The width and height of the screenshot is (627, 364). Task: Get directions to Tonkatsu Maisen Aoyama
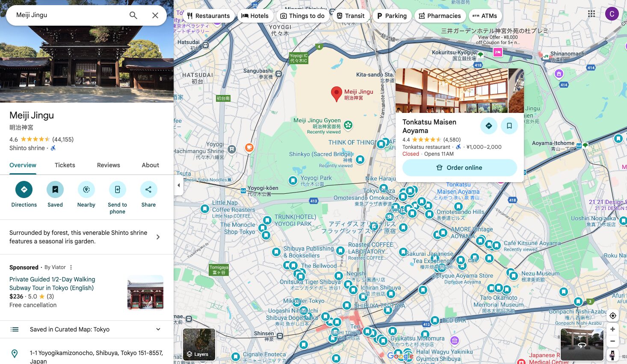point(488,126)
